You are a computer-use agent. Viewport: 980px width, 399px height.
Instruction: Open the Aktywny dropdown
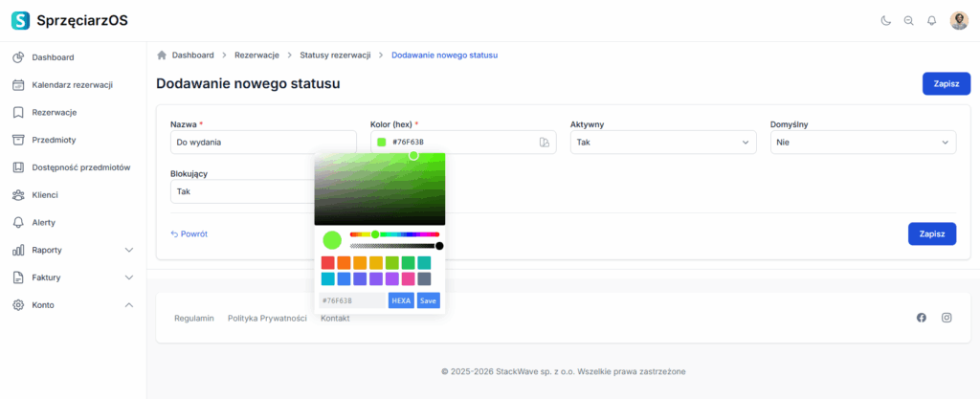662,143
